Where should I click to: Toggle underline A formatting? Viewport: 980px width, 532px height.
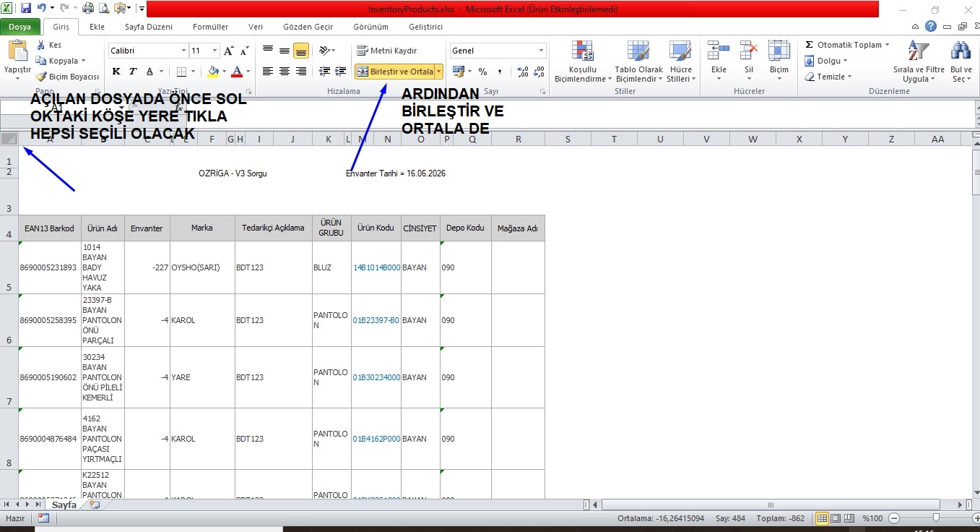[150, 72]
